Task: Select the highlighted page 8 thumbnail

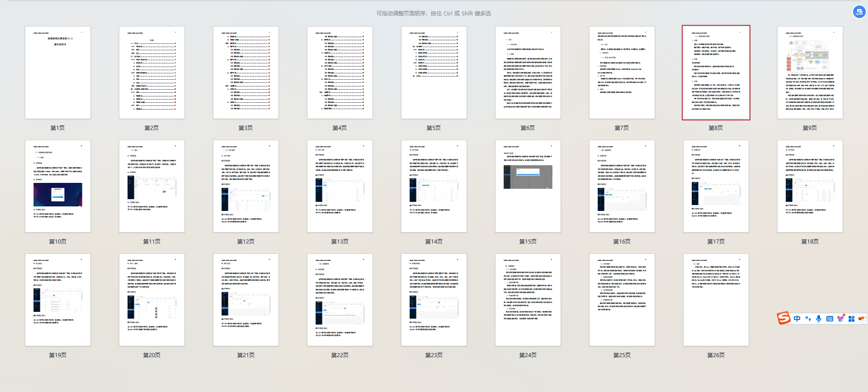Action: [716, 73]
